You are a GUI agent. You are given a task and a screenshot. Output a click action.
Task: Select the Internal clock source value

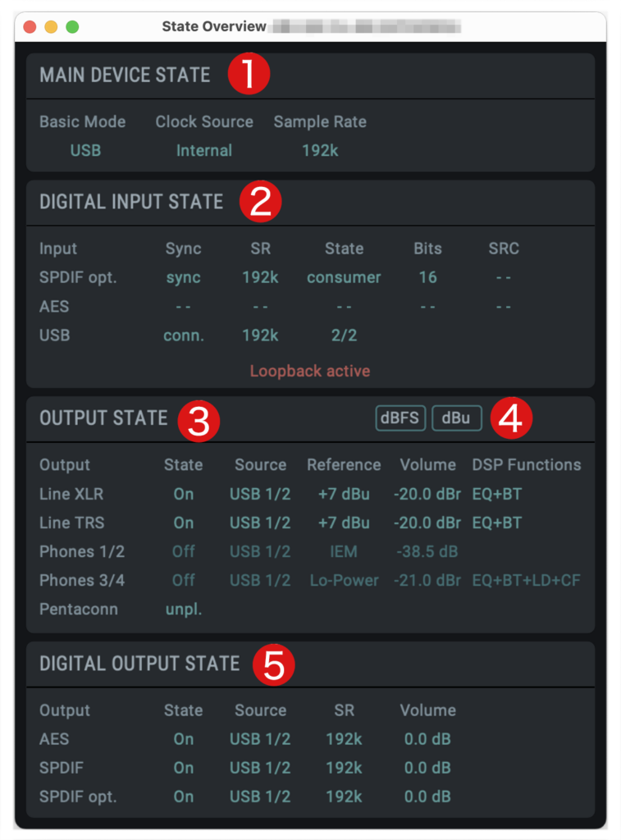[x=204, y=150]
